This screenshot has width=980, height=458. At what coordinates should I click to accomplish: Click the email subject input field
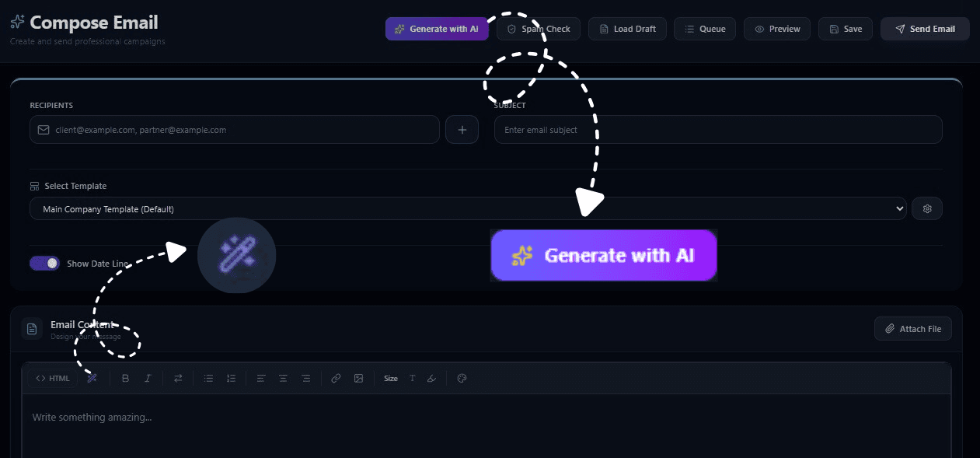(718, 130)
